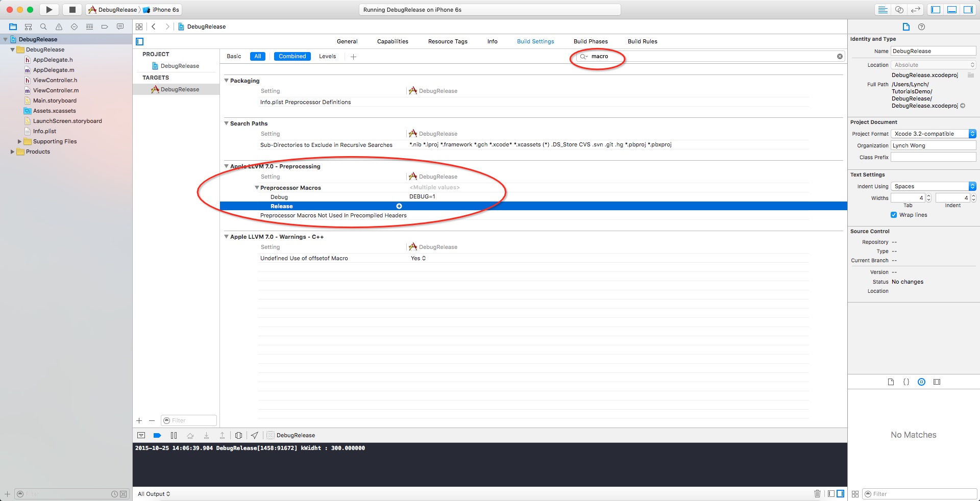Expand the Supporting Files folder
Screen dimensions: 980x501
coord(19,141)
